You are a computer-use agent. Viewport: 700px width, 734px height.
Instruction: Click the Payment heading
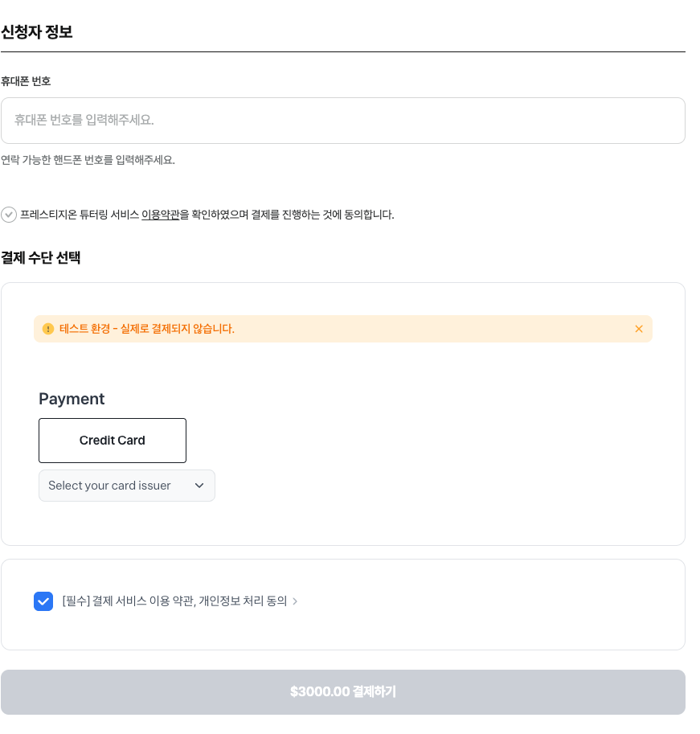tap(72, 399)
